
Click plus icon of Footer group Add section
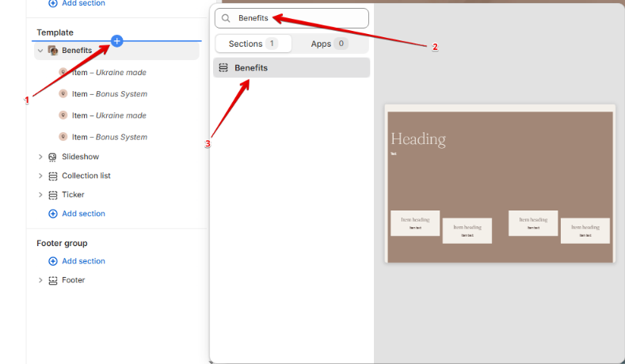[52, 261]
